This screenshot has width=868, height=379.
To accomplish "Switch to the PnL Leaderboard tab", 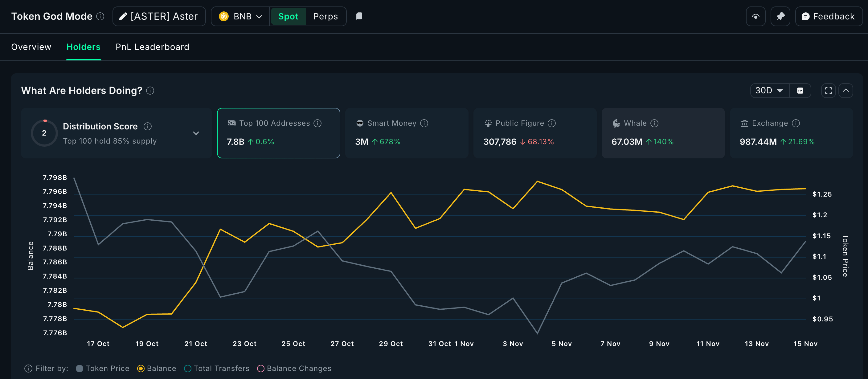I will 152,47.
